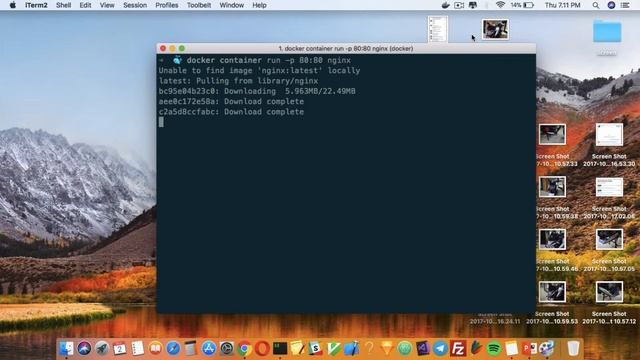640x360 pixels.
Task: Click the Docker whale menu bar icon
Action: (445, 5)
